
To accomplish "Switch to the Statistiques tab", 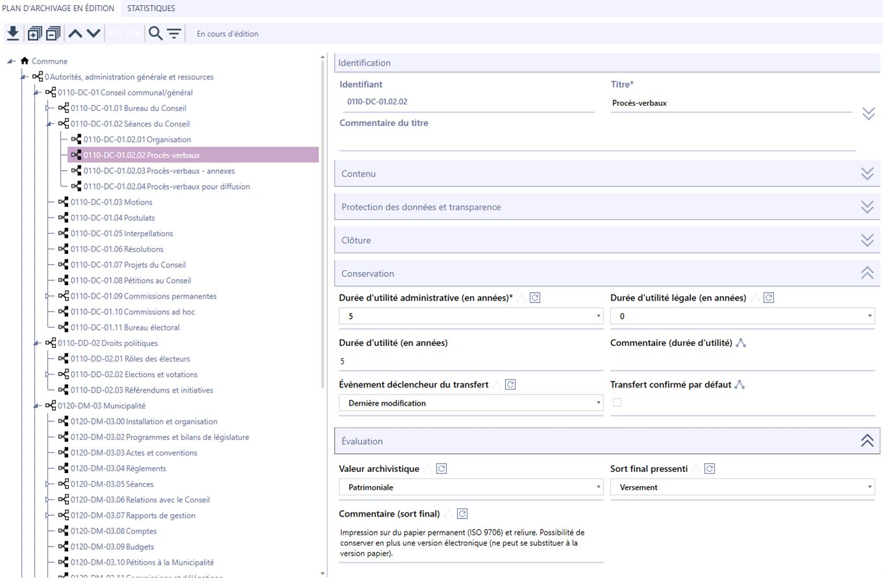I will (x=151, y=8).
